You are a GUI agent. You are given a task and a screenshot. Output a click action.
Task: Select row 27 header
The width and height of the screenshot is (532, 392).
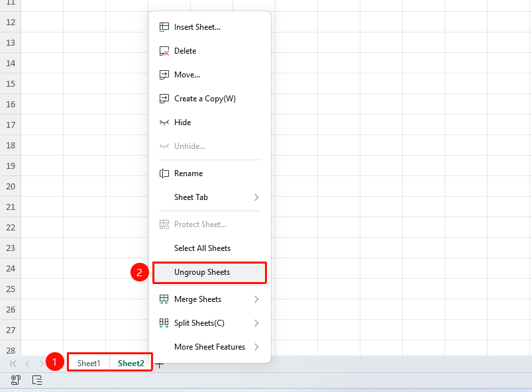(x=11, y=330)
